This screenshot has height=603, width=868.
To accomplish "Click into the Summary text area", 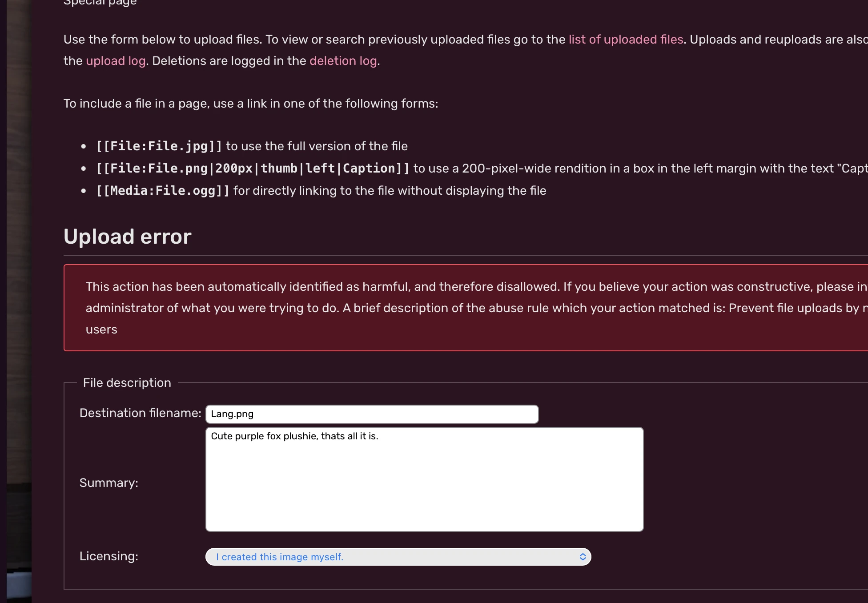I will click(425, 479).
